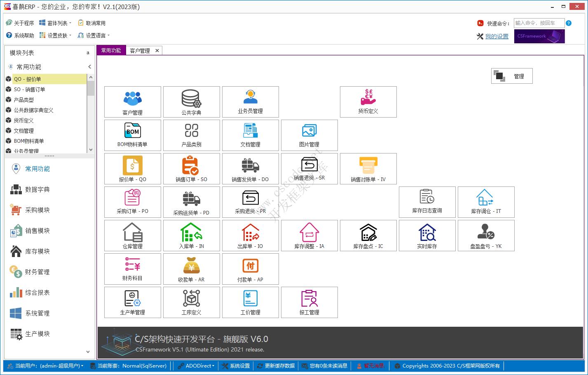The width and height of the screenshot is (588, 375).
Task: Expand the 设置皮肤 skin dropdown
Action: (57, 35)
